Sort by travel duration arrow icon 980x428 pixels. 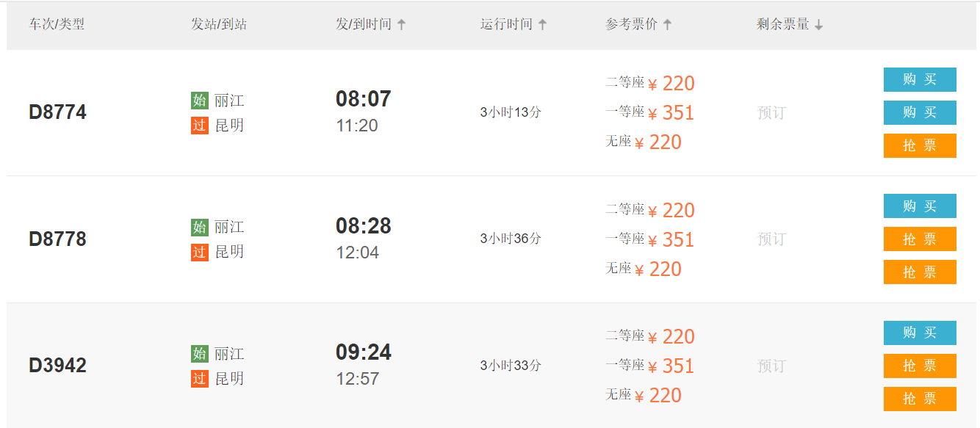pos(542,24)
